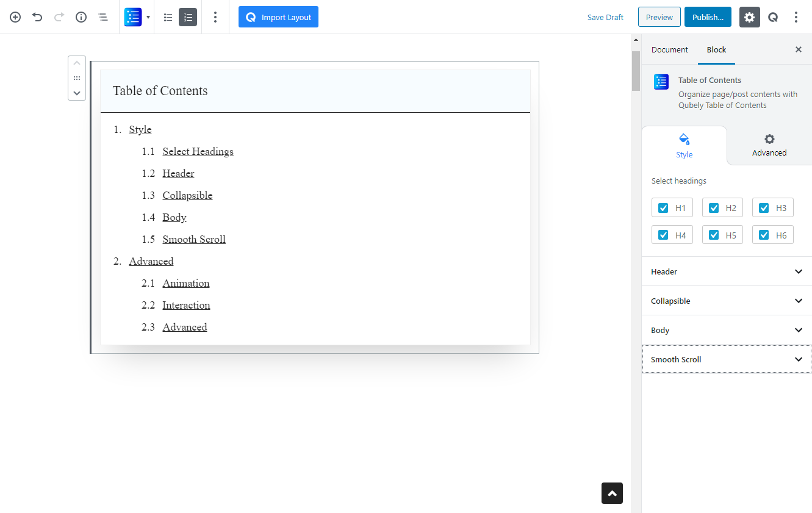Click the Interaction contents link
812x513 pixels.
click(x=186, y=305)
